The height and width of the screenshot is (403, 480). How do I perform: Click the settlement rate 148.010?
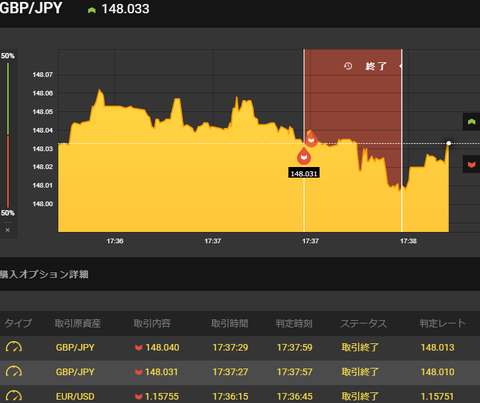click(x=437, y=372)
